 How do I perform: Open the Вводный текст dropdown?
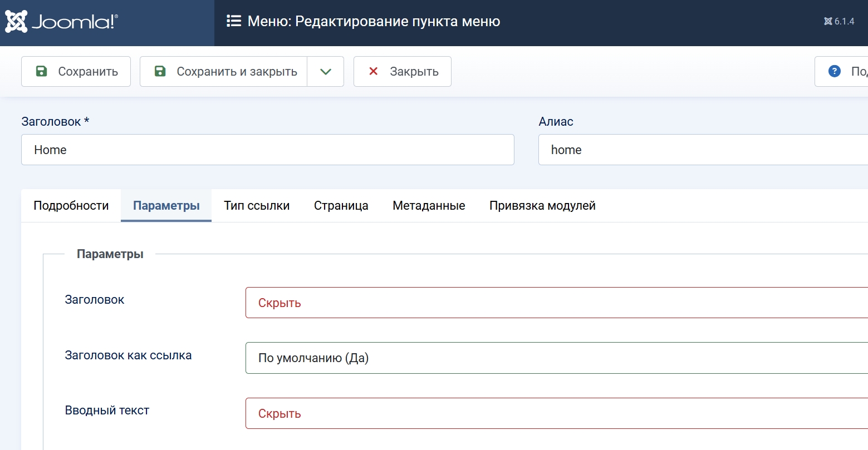(x=557, y=413)
